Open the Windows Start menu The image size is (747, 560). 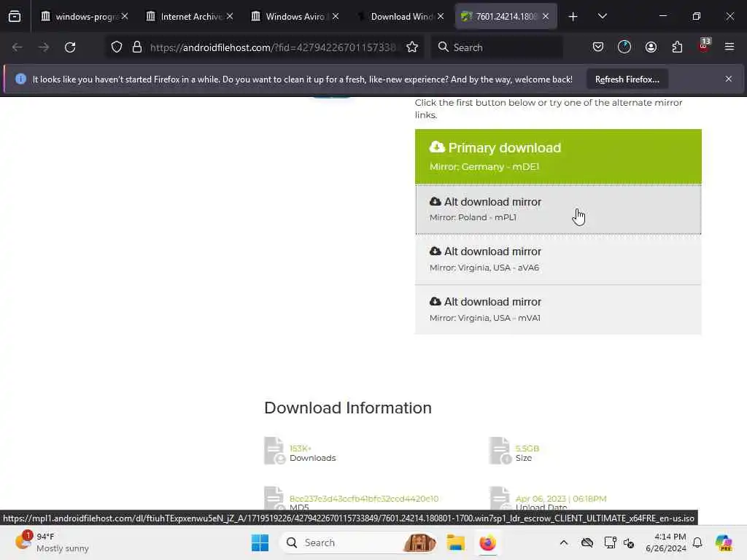(x=260, y=542)
